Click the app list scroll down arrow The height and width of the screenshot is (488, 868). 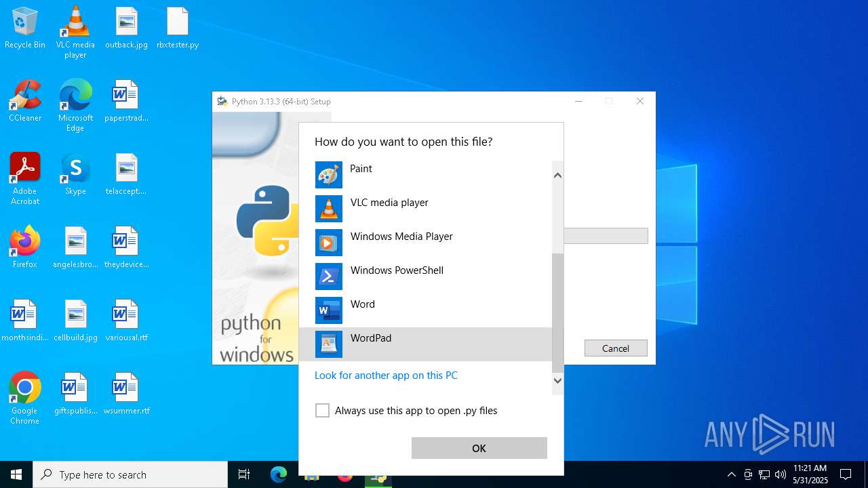[x=557, y=380]
